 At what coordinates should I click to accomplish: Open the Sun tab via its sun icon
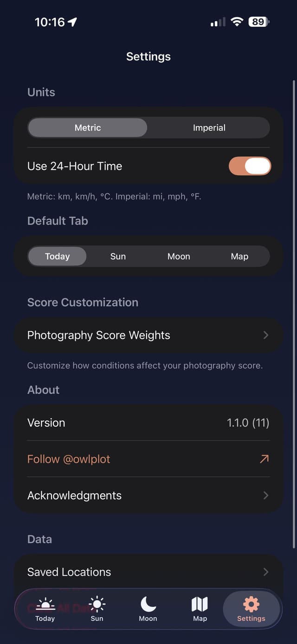(97, 604)
